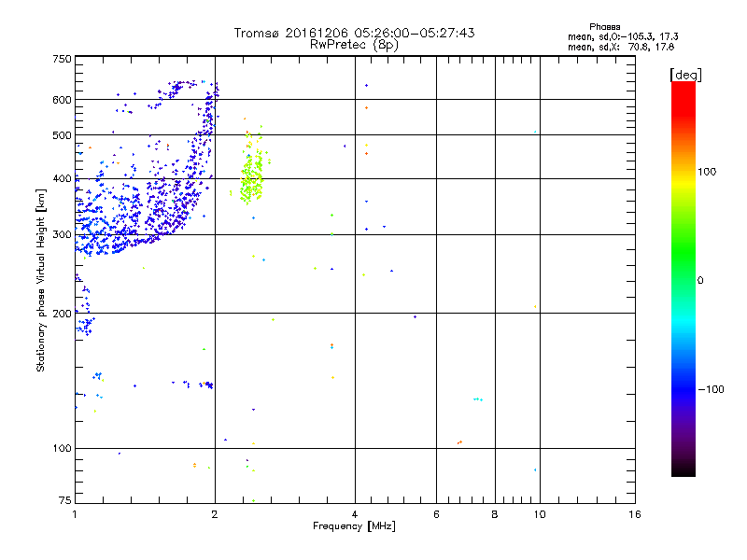Click the subtitle "RwPretec (8p)"
This screenshot has height=560, width=747.
point(354,45)
